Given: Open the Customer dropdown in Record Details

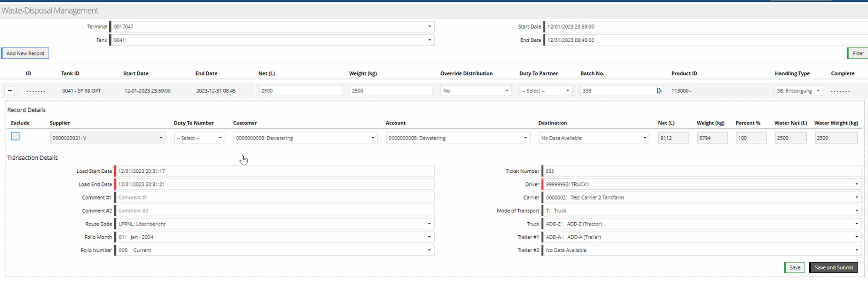Looking at the screenshot, I should point(305,138).
